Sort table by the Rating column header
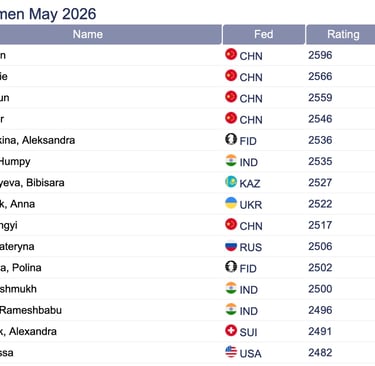The width and height of the screenshot is (375, 366). point(341,34)
